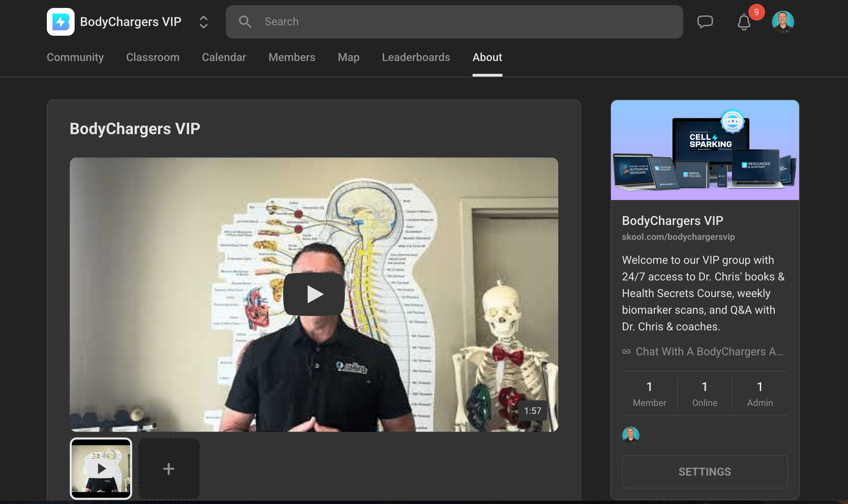Image resolution: width=848 pixels, height=504 pixels.
Task: Select the About tab
Action: point(487,57)
